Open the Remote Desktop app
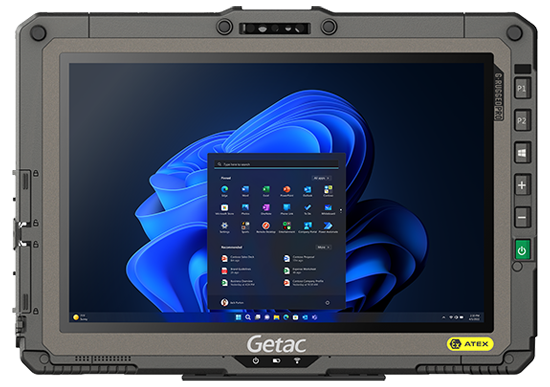 point(266,226)
